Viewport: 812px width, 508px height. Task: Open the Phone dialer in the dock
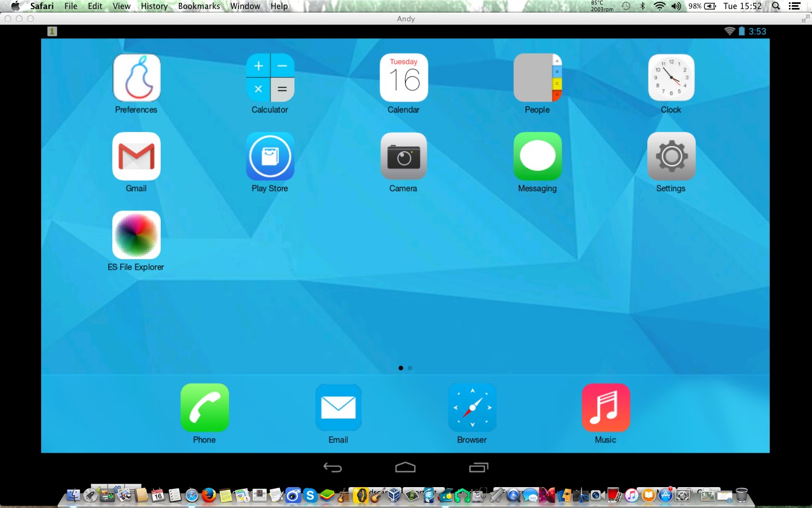pos(204,408)
